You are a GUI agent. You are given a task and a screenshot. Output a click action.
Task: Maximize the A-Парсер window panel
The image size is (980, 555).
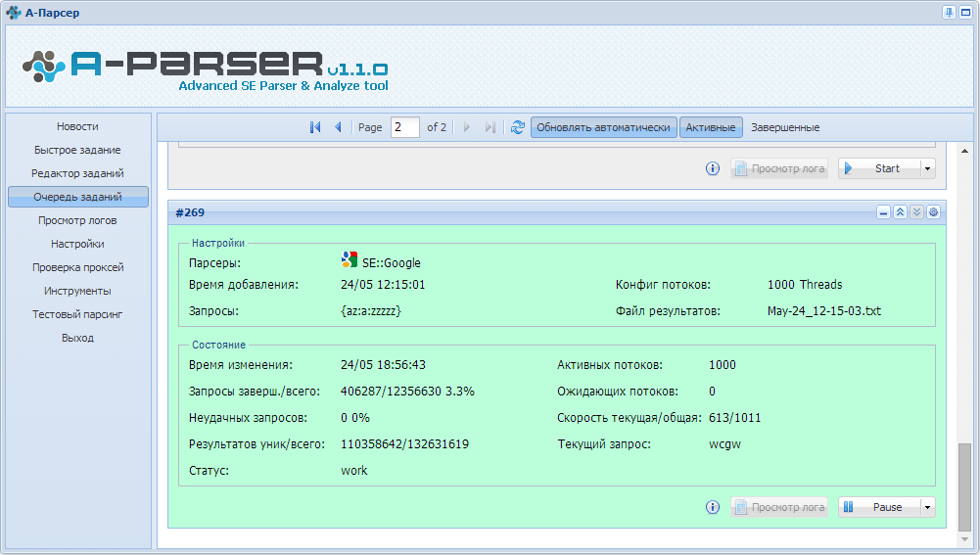965,13
